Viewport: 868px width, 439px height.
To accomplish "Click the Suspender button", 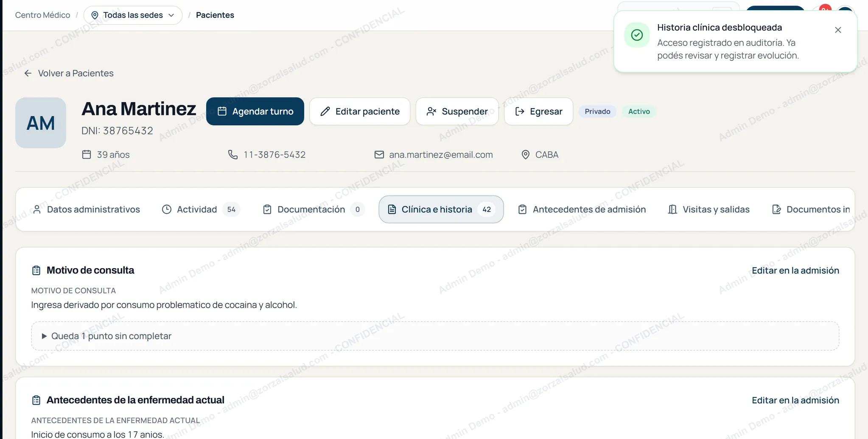I will tap(457, 112).
